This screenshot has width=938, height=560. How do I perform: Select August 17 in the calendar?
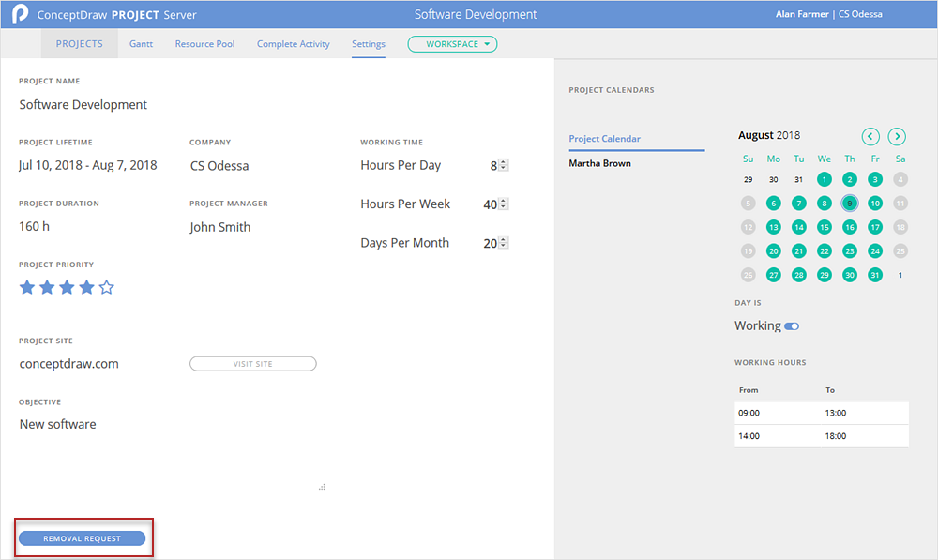875,227
